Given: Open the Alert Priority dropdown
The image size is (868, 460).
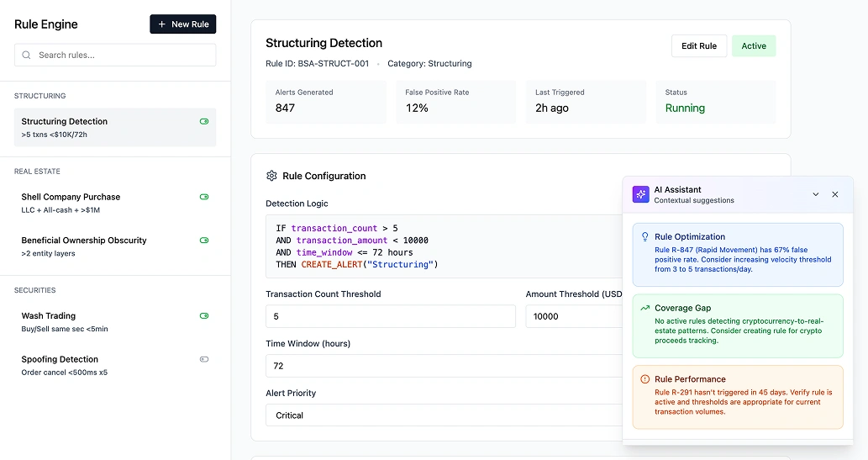Looking at the screenshot, I should click(445, 415).
